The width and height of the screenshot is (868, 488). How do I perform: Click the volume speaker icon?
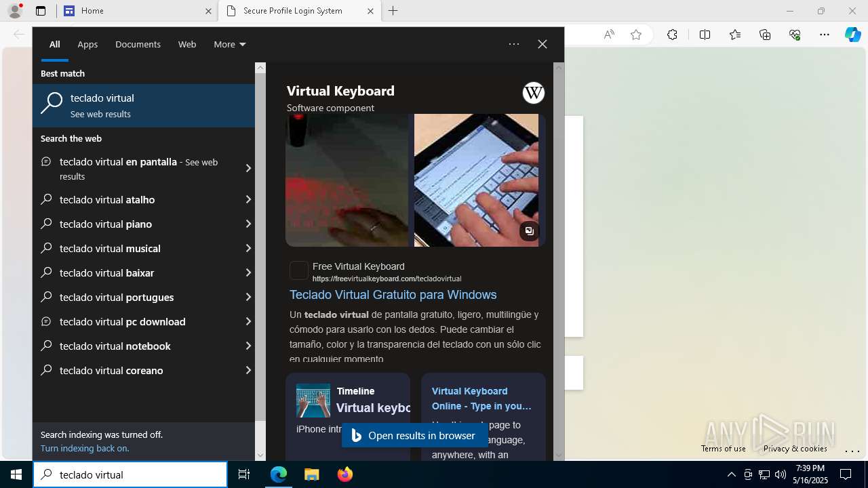pos(781,474)
